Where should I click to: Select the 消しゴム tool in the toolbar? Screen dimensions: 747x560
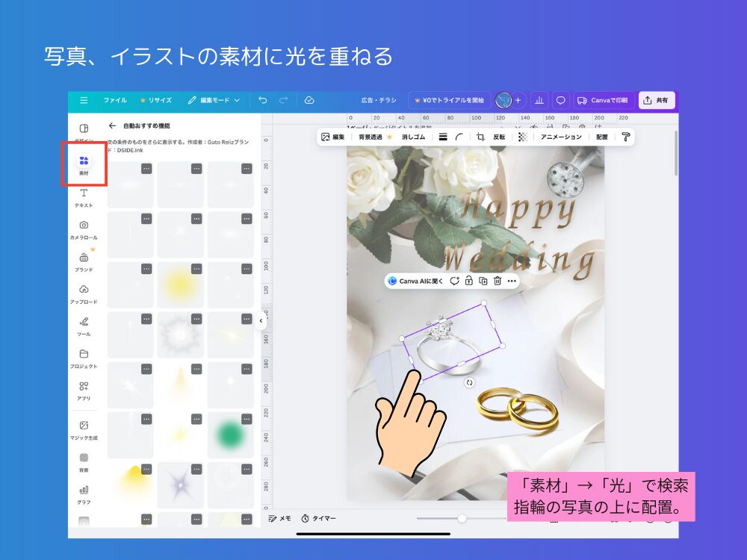(x=412, y=137)
